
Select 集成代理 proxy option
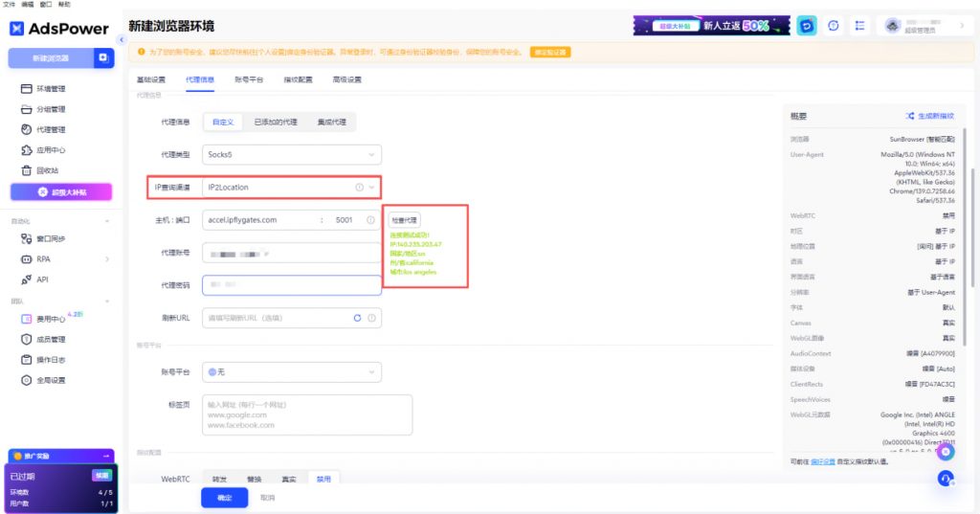pyautogui.click(x=332, y=122)
